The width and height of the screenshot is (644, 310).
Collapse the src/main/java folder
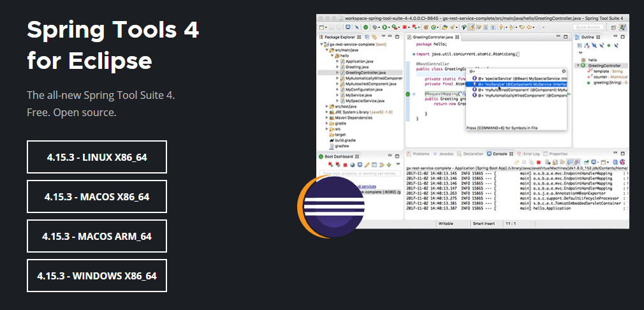[326, 50]
